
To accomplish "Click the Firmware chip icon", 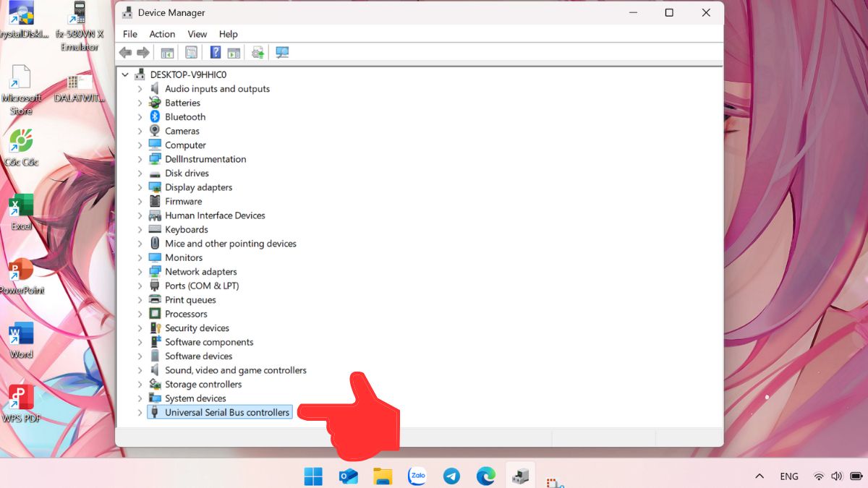I will [x=155, y=201].
